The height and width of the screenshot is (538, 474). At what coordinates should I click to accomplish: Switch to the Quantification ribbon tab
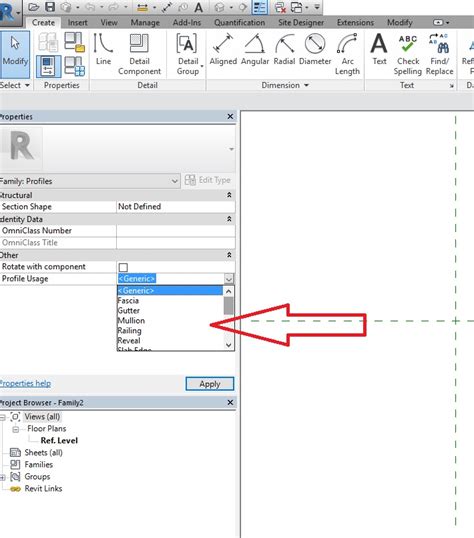pyautogui.click(x=240, y=23)
